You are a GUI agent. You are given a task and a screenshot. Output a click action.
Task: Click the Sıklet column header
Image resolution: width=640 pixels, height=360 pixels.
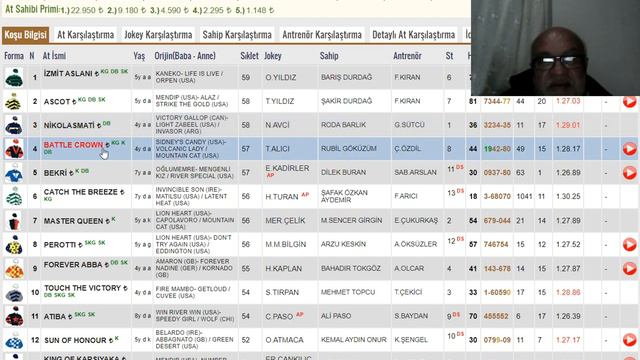coord(249,56)
